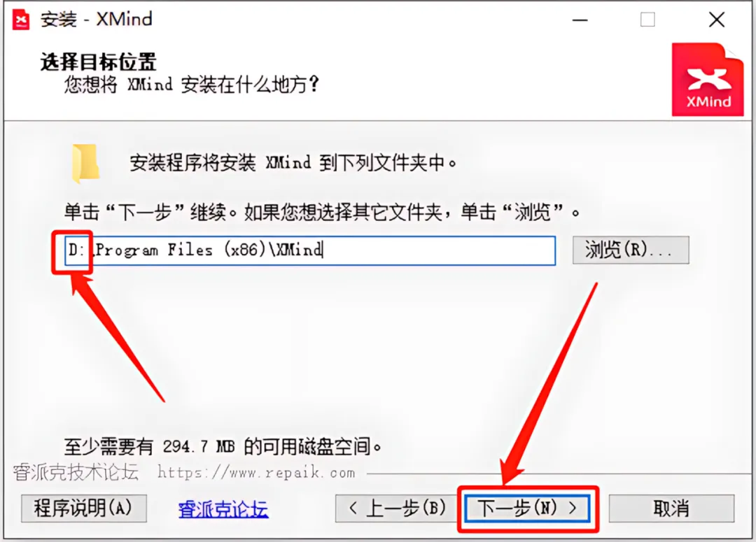The height and width of the screenshot is (542, 756).
Task: Maximize the installer window
Action: [647, 20]
